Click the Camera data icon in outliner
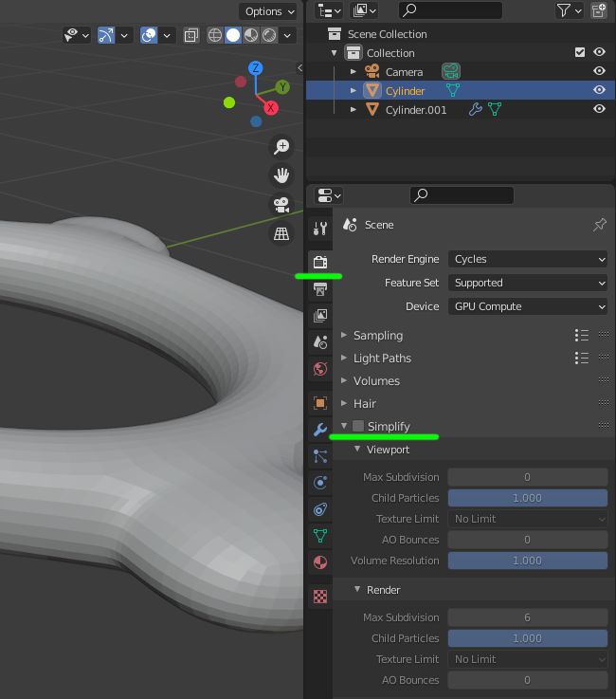Screen dimensions: 616x699 pyautogui.click(x=451, y=71)
